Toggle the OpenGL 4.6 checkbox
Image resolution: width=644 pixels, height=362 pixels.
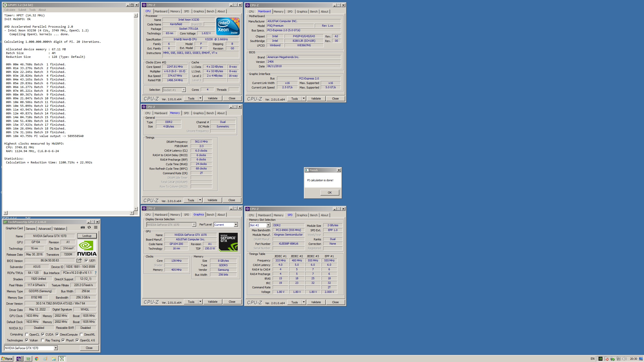[x=77, y=340]
